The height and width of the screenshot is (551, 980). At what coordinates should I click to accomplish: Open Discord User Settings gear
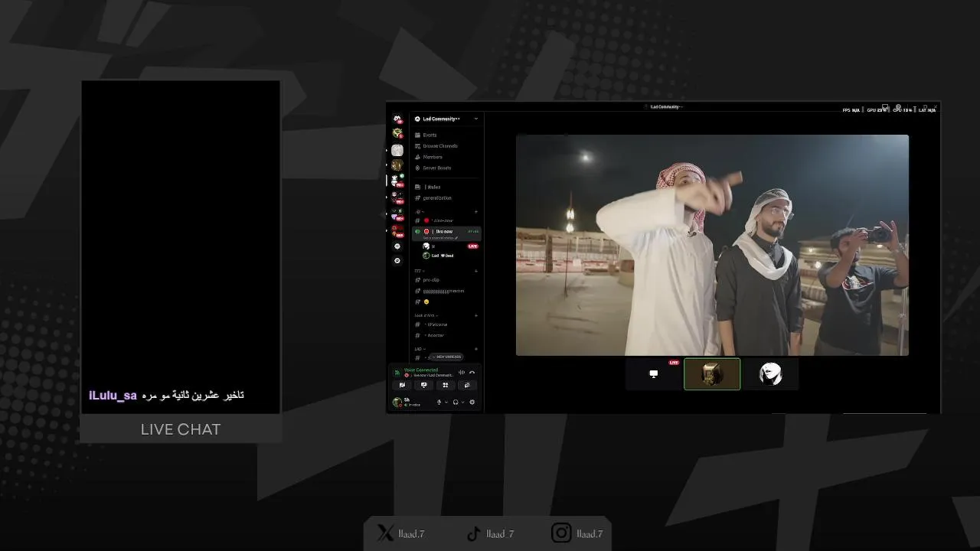(472, 402)
